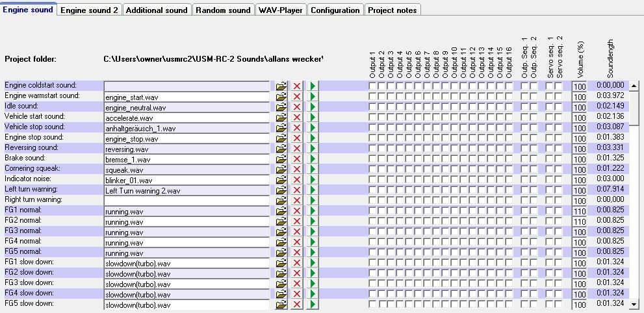Play the FG3 slow down sound

pyautogui.click(x=313, y=283)
